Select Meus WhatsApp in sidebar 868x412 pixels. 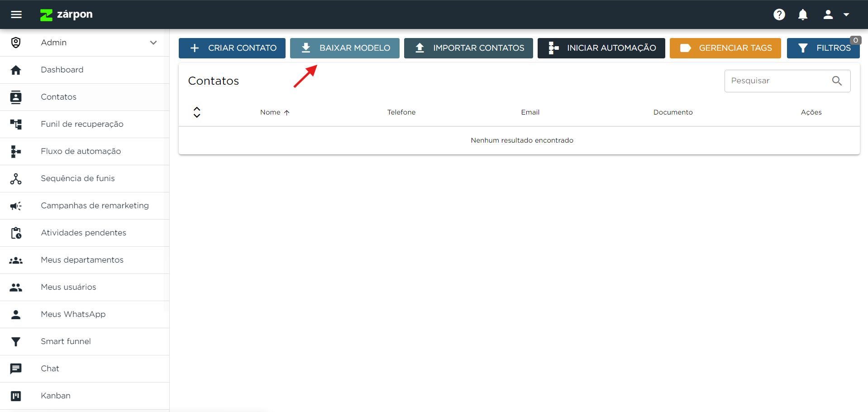pos(73,314)
